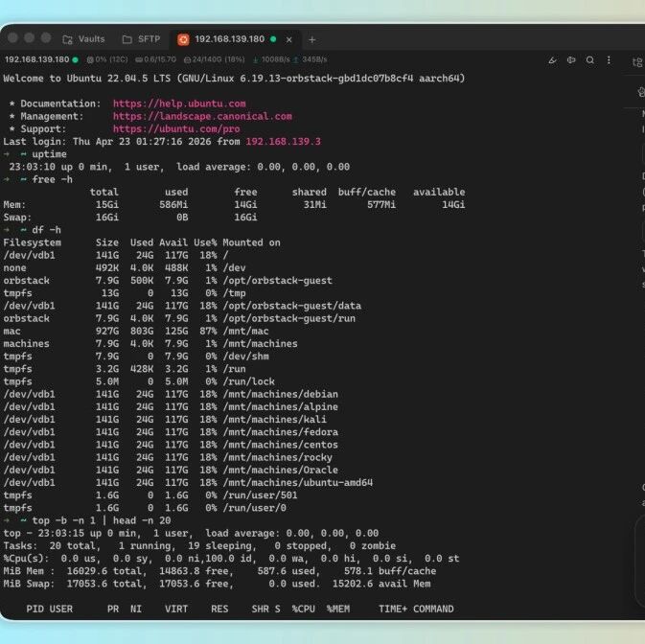
Task: Open the Vaults tab
Action: pyautogui.click(x=83, y=39)
